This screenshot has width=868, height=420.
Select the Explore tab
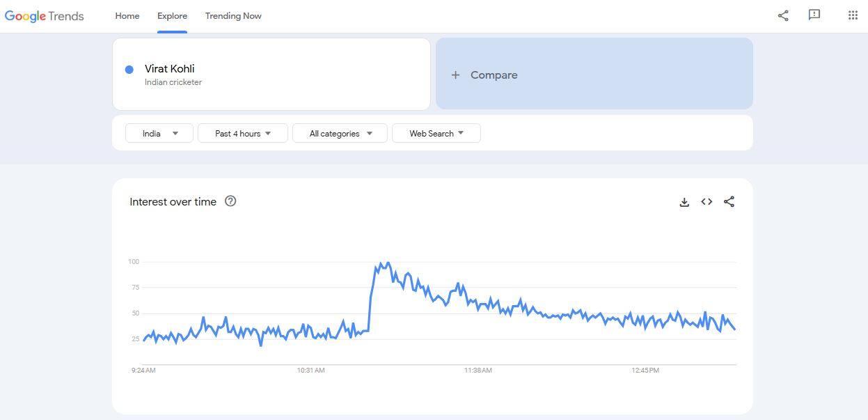point(172,16)
